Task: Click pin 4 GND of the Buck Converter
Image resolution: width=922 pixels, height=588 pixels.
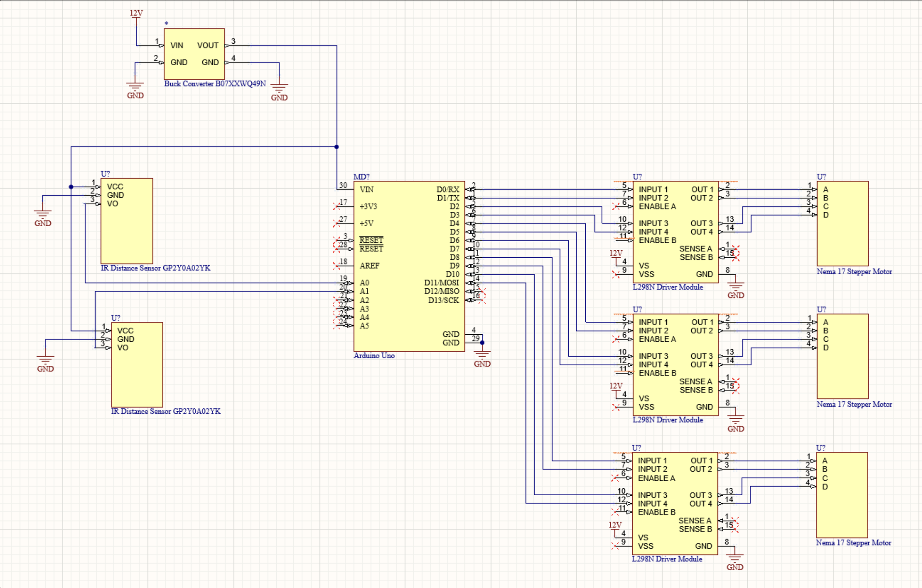Action: click(x=210, y=63)
